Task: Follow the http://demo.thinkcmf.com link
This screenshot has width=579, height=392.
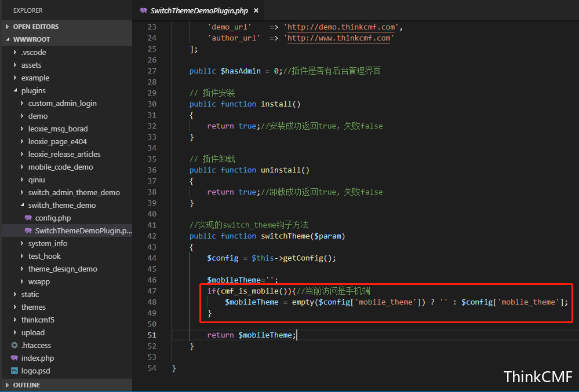Action: click(x=341, y=27)
